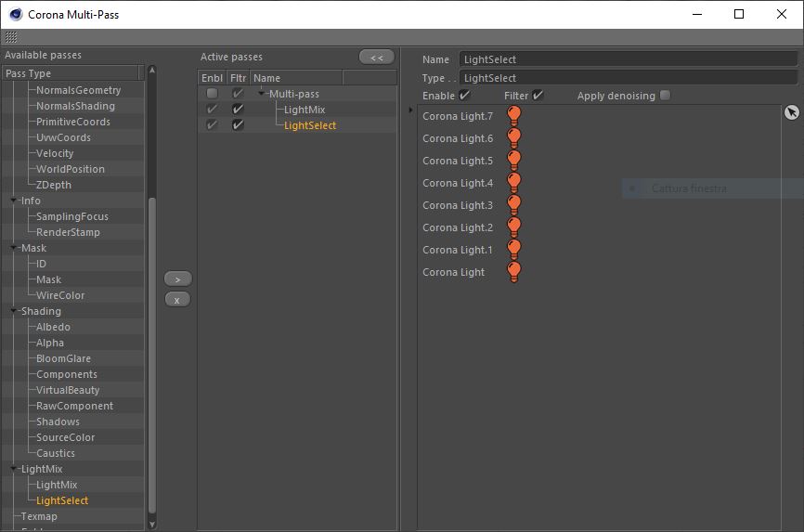Click the Corona Light.5 bulb icon
This screenshot has width=804, height=532.
pyautogui.click(x=513, y=161)
